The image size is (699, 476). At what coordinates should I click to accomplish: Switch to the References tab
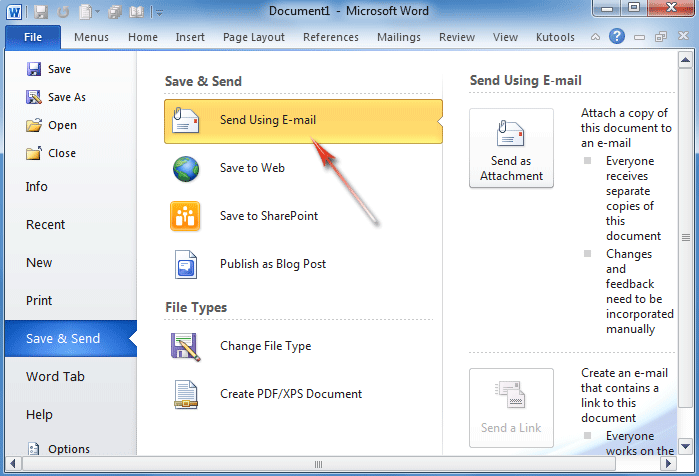[331, 37]
